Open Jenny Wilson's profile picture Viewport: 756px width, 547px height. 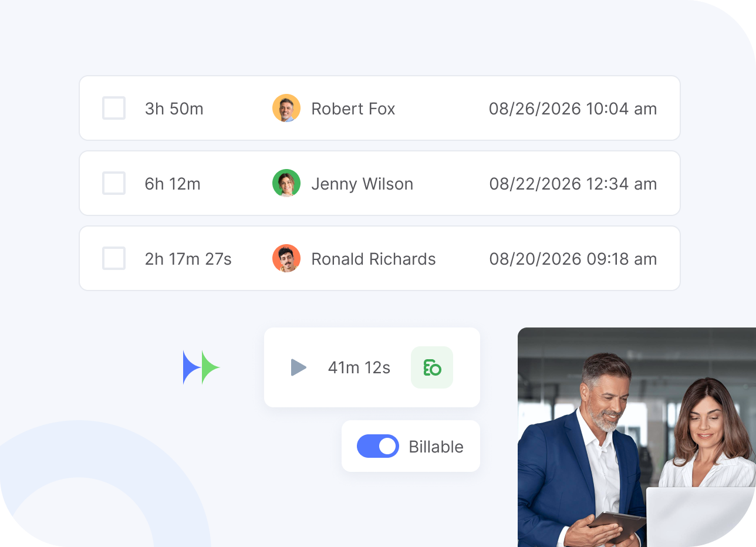tap(286, 184)
